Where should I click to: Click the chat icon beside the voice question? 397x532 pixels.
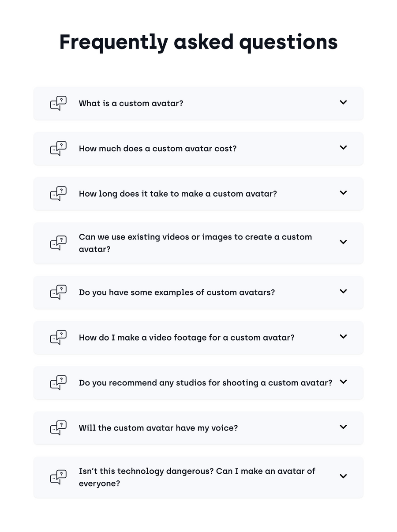point(58,428)
